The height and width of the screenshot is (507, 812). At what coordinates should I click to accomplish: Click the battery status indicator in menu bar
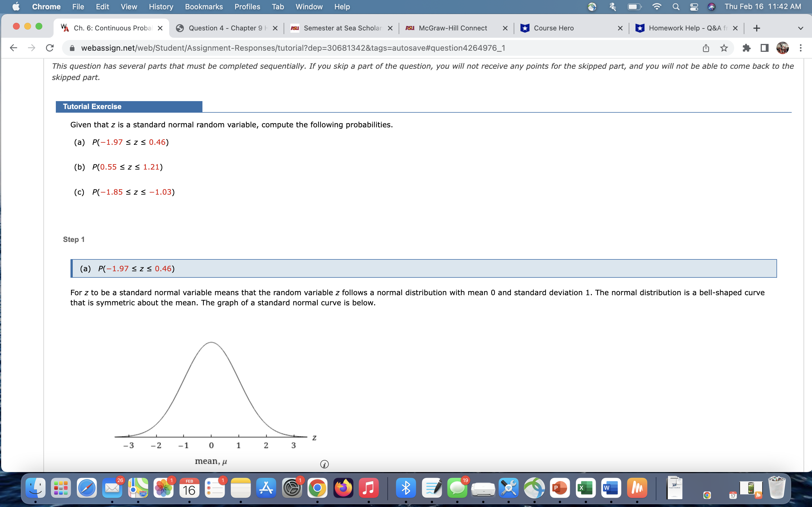click(x=635, y=6)
